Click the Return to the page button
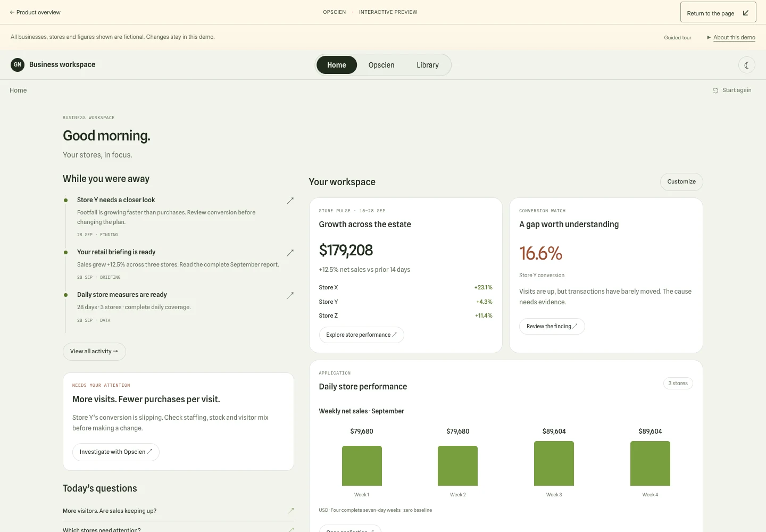 point(718,12)
